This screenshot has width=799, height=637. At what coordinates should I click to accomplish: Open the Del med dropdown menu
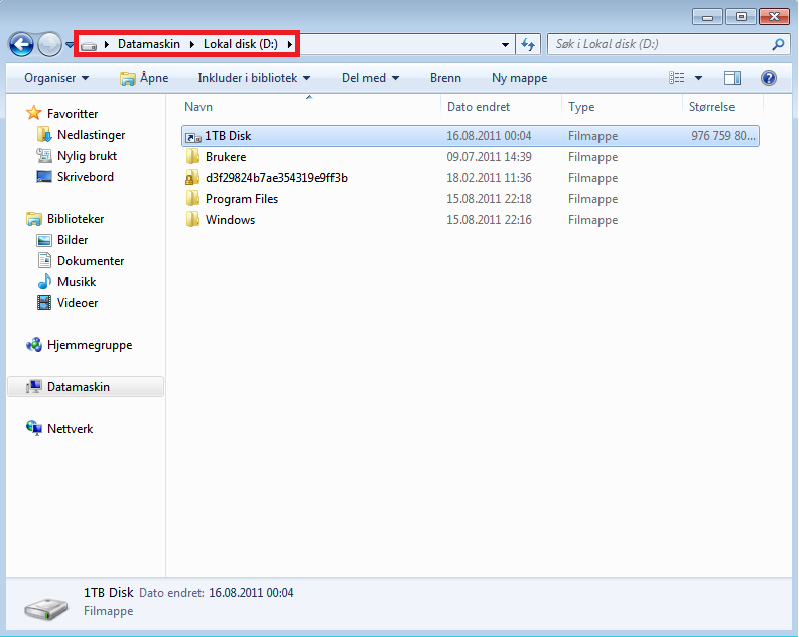click(x=370, y=78)
